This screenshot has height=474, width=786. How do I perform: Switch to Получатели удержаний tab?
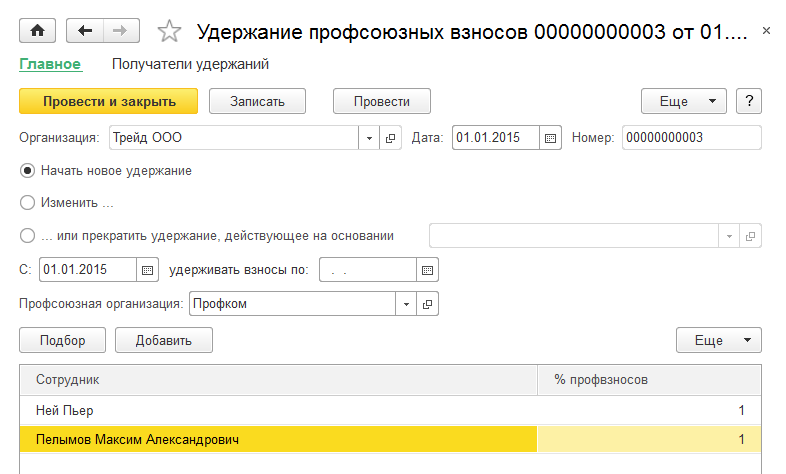(190, 64)
